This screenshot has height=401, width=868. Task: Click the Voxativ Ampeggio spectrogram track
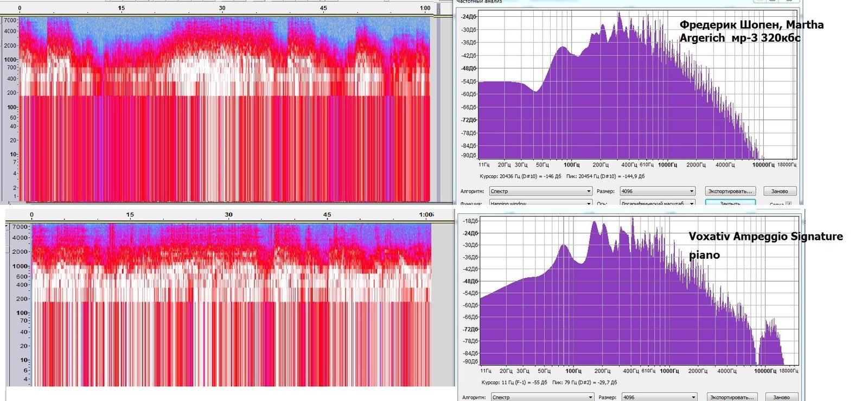232,304
